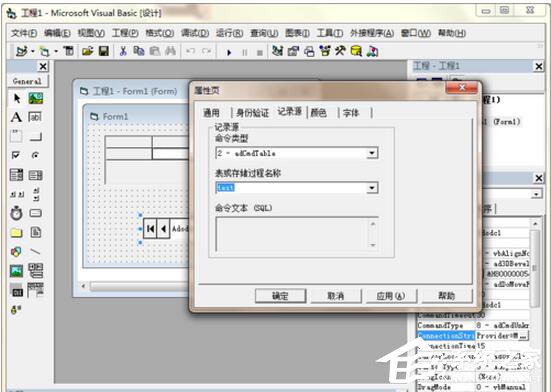Screen dimensions: 551x392
Task: Open Data View window toolbar icon
Action: [x=356, y=52]
